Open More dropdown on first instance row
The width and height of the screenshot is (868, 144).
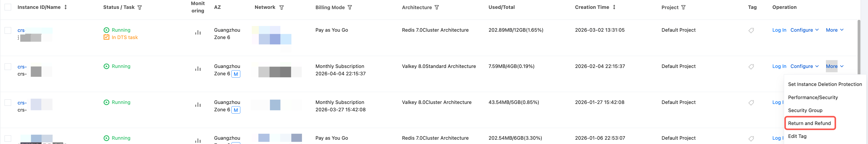(x=834, y=30)
